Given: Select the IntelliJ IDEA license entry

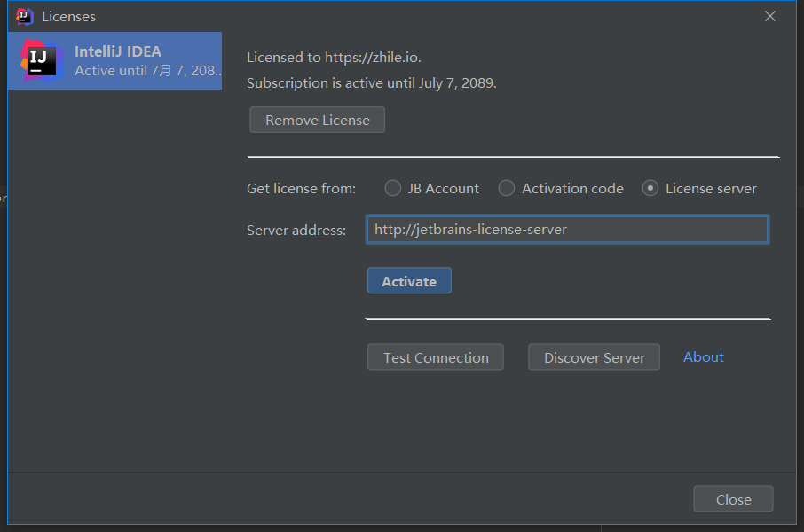Looking at the screenshot, I should coord(114,61).
